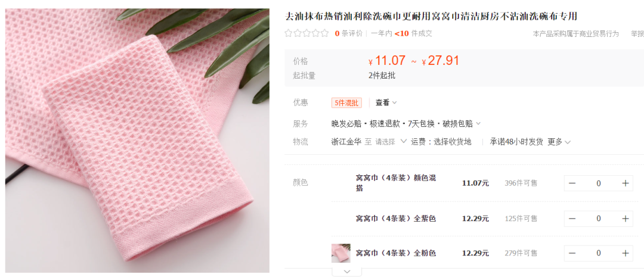This screenshot has width=644, height=277.
Task: Click the 全紫色 quantity input field
Action: tap(599, 219)
